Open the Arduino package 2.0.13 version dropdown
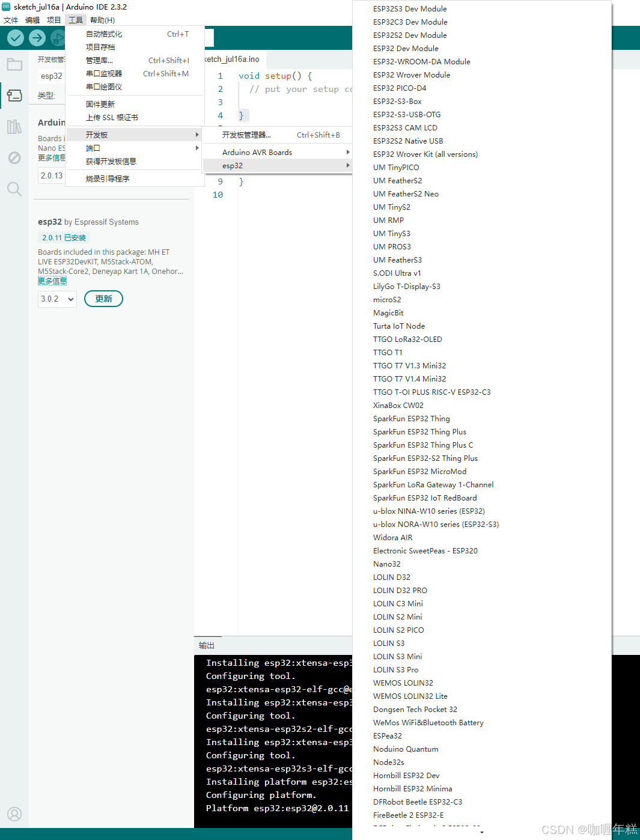The width and height of the screenshot is (640, 840). (x=52, y=175)
